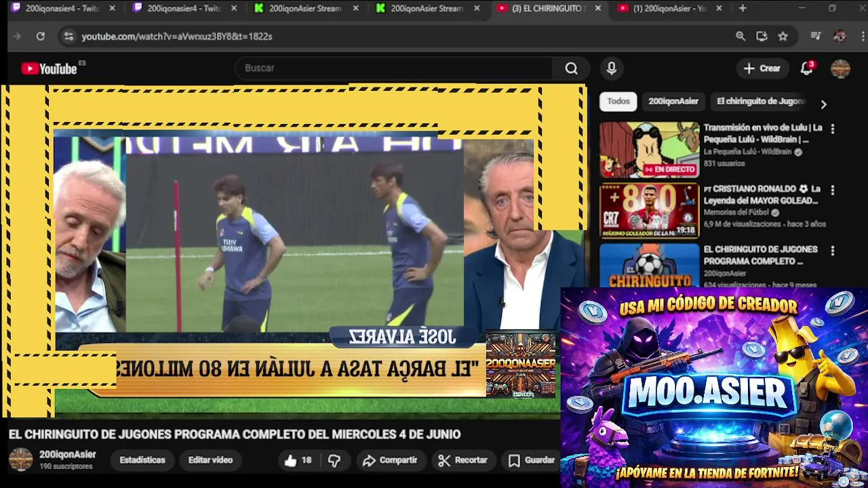Open the notifications bell

807,68
